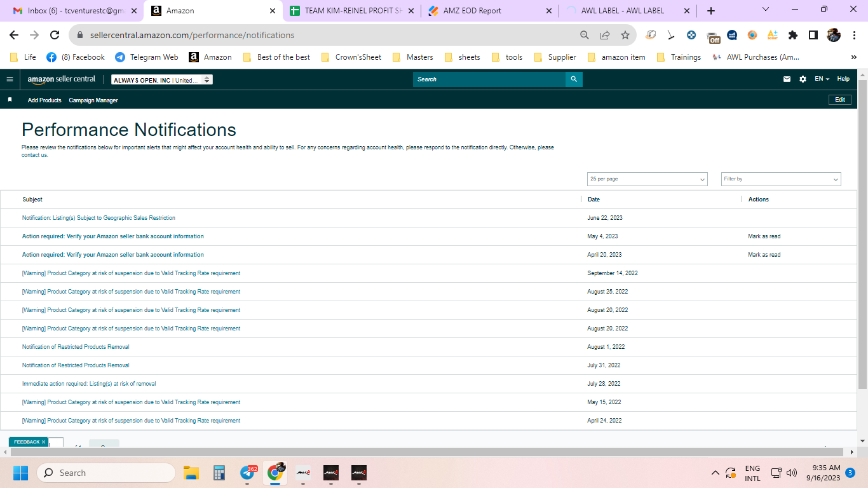The height and width of the screenshot is (488, 868).
Task: Open the Filter by dropdown
Action: coord(781,179)
